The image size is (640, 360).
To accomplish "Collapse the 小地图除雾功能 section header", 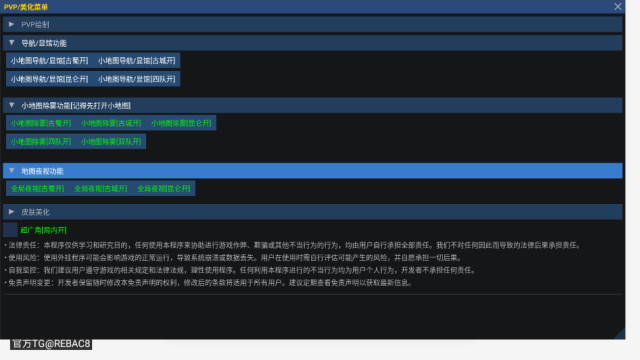I will point(313,105).
